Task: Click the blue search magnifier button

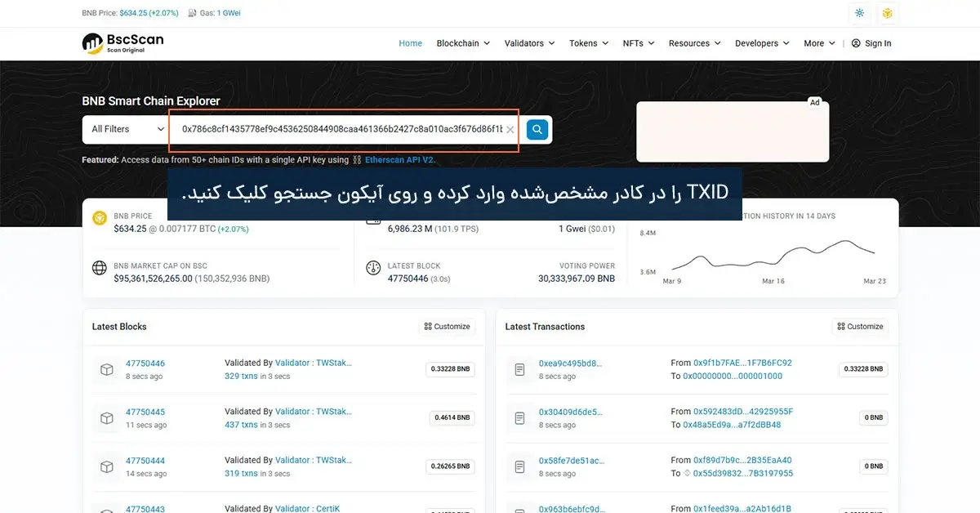Action: [537, 129]
